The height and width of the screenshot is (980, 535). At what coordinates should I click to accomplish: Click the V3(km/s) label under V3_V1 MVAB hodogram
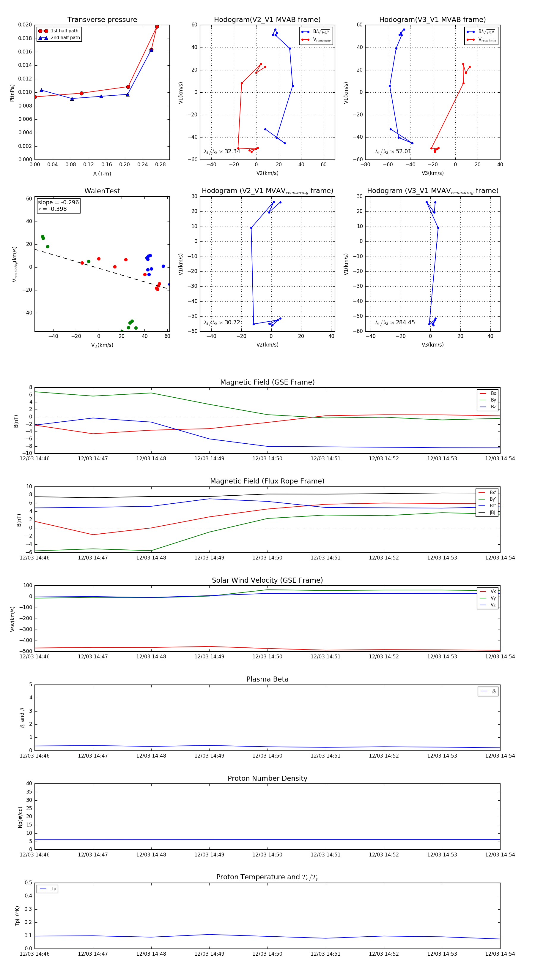tap(432, 173)
